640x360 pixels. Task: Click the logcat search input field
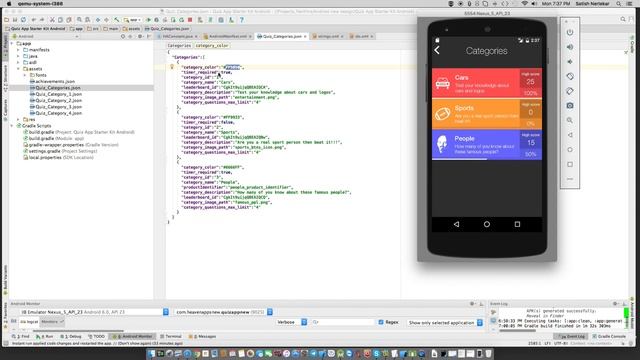[x=343, y=322]
